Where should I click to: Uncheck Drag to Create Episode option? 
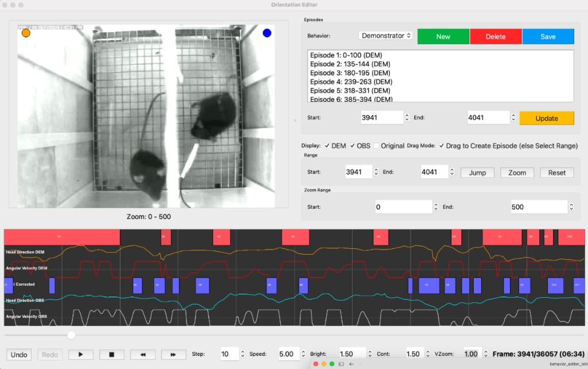click(x=442, y=145)
